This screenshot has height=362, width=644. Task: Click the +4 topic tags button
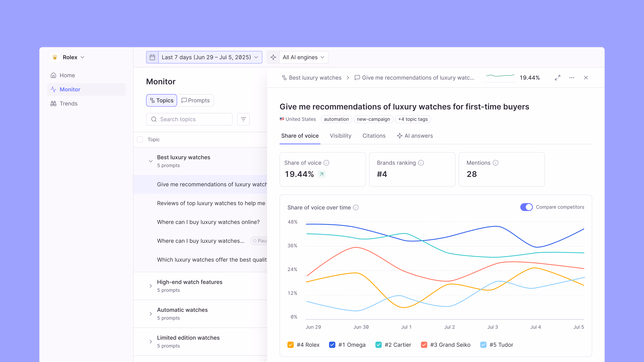[413, 119]
